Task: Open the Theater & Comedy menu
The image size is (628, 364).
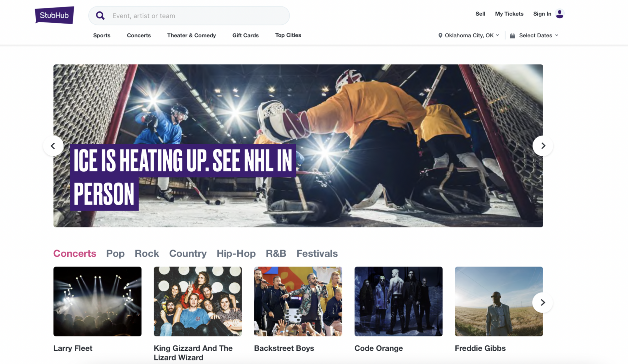Action: click(192, 35)
